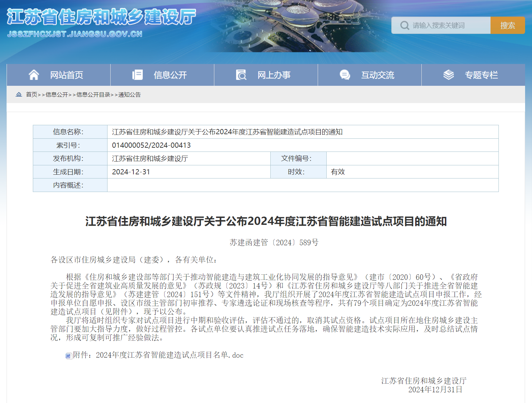This screenshot has width=532, height=403.
Task: Click the 互动交流 chat bubble icon
Action: pyautogui.click(x=345, y=75)
